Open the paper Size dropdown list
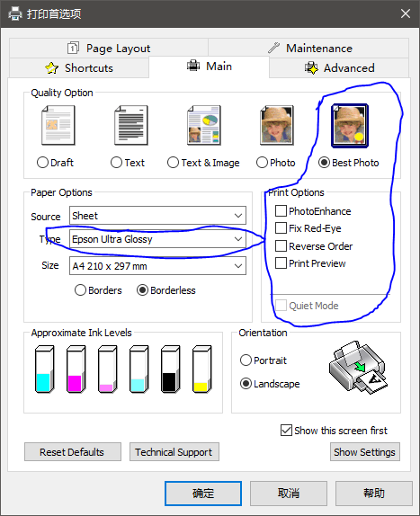 pyautogui.click(x=157, y=265)
